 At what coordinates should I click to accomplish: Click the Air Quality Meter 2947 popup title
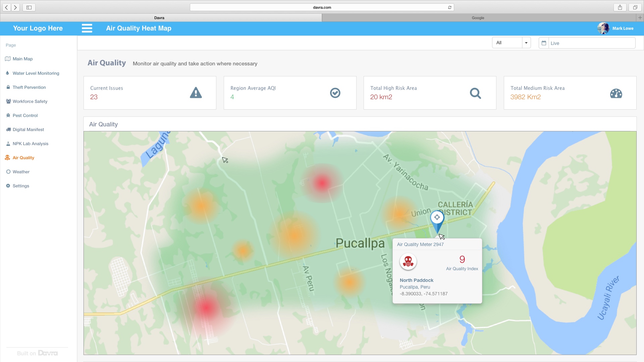(x=420, y=244)
